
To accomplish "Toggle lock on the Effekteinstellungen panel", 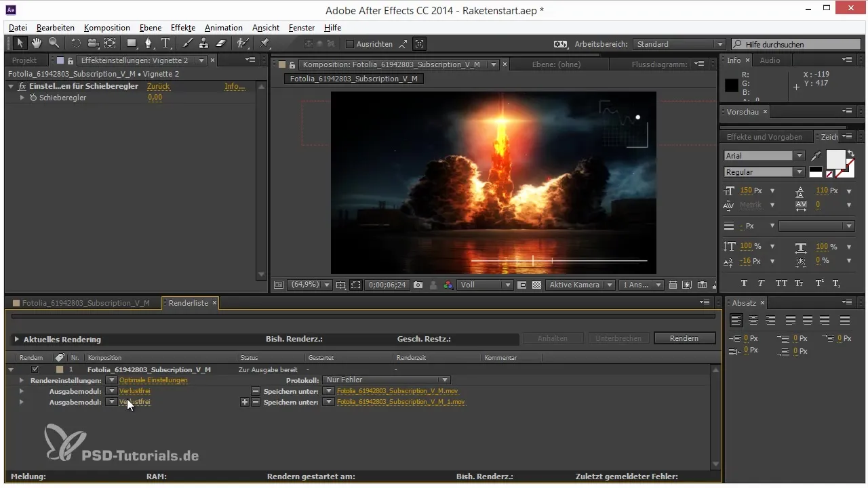I will coord(70,60).
